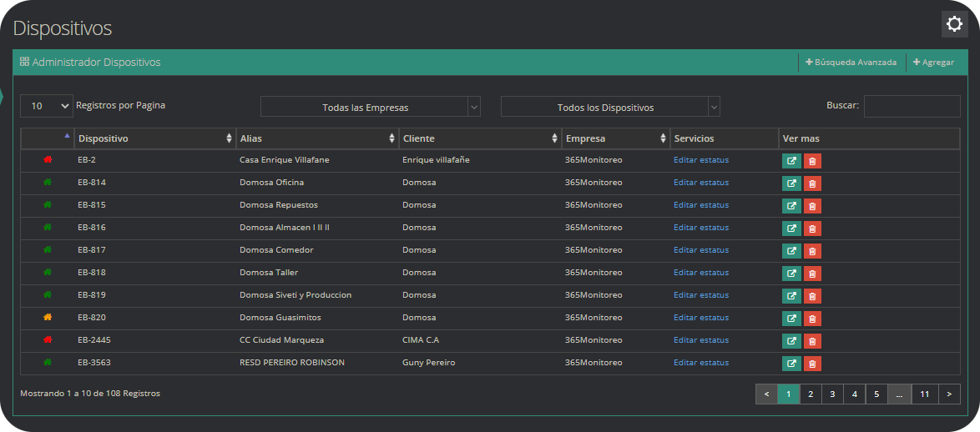Viewport: 980px width, 432px height.
Task: Click the Agregar button
Action: point(933,63)
